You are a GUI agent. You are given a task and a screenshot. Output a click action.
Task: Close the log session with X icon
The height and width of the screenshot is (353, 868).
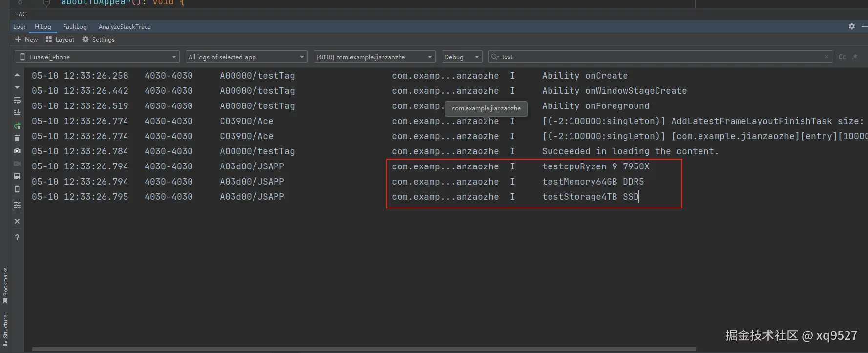click(17, 221)
